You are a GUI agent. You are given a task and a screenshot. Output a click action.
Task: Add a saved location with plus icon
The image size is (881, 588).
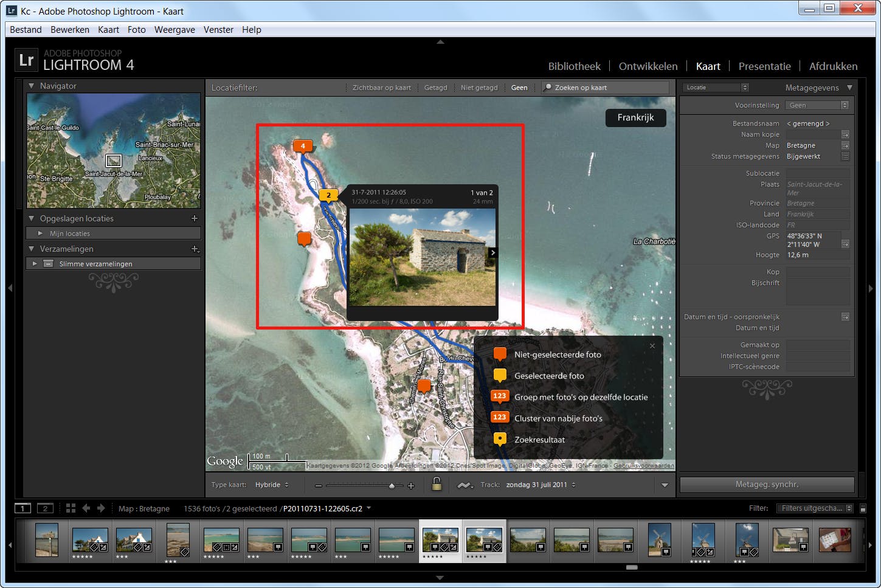tap(195, 218)
